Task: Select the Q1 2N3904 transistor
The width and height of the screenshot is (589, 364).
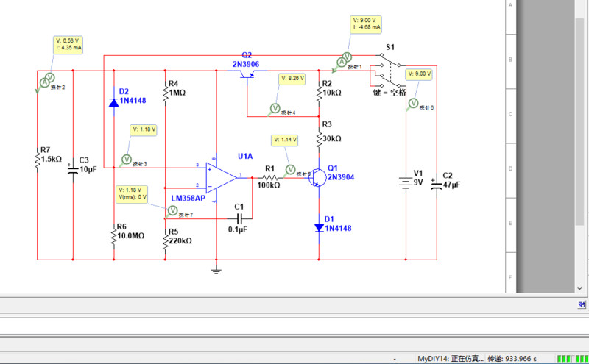Action: pyautogui.click(x=317, y=178)
